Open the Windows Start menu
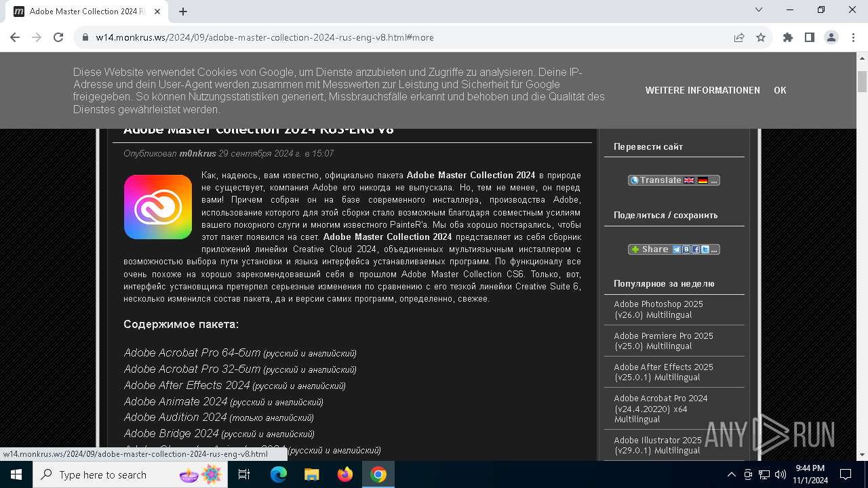 point(16,474)
